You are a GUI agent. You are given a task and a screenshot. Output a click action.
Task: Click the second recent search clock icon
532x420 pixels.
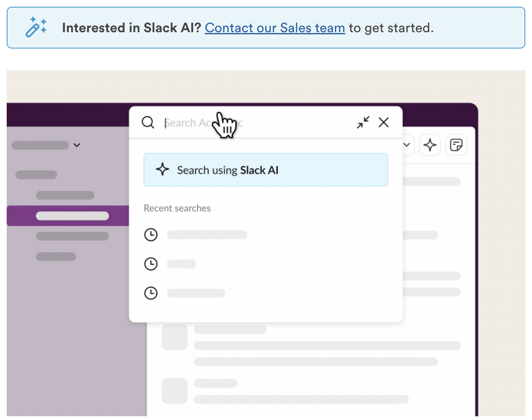click(151, 264)
